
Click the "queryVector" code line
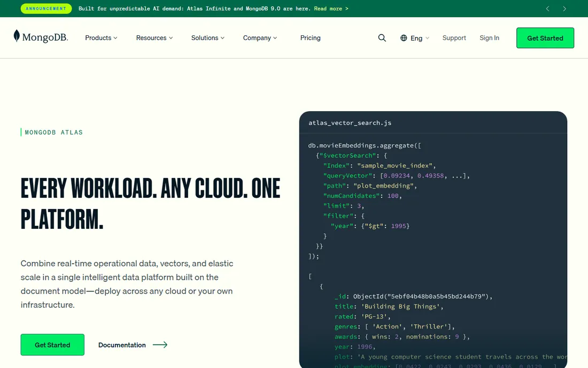(397, 176)
